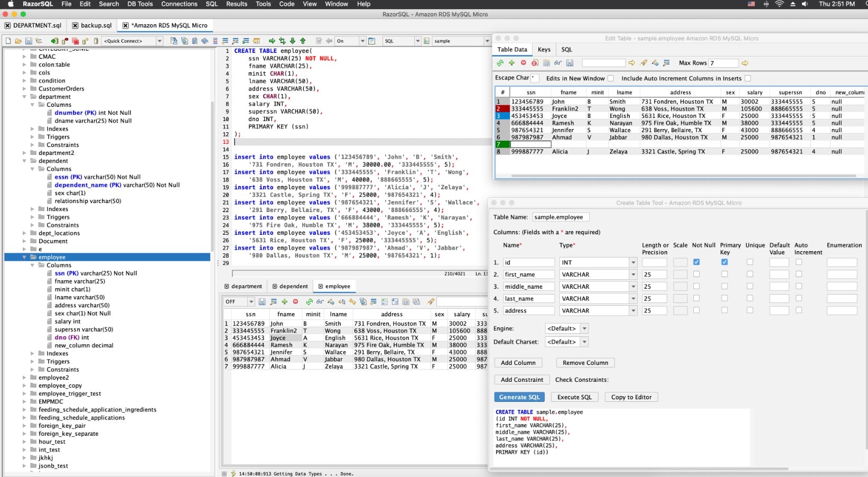Click volume icon in macOS menu bar
Image resolution: width=868 pixels, height=477 pixels.
[805, 4]
